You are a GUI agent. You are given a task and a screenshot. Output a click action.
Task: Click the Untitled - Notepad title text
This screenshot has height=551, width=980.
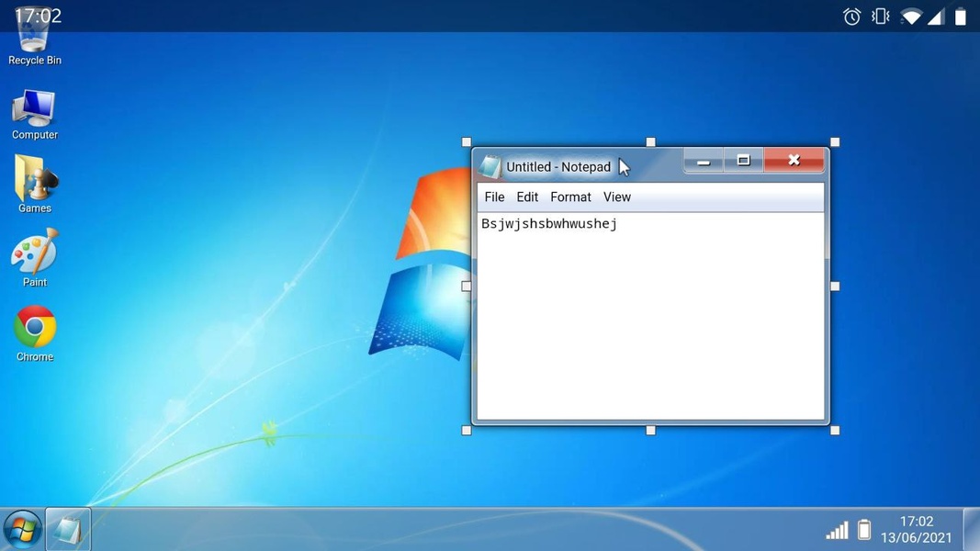tap(558, 167)
